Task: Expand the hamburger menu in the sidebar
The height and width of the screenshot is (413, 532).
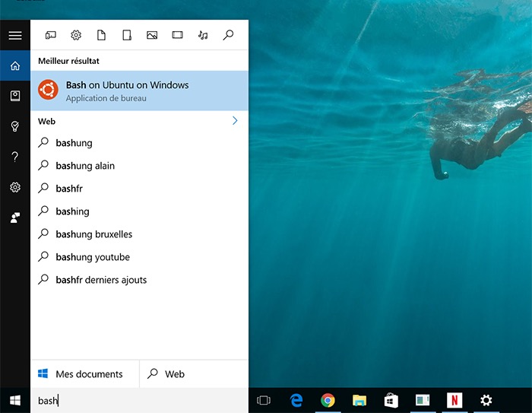Action: (15, 36)
